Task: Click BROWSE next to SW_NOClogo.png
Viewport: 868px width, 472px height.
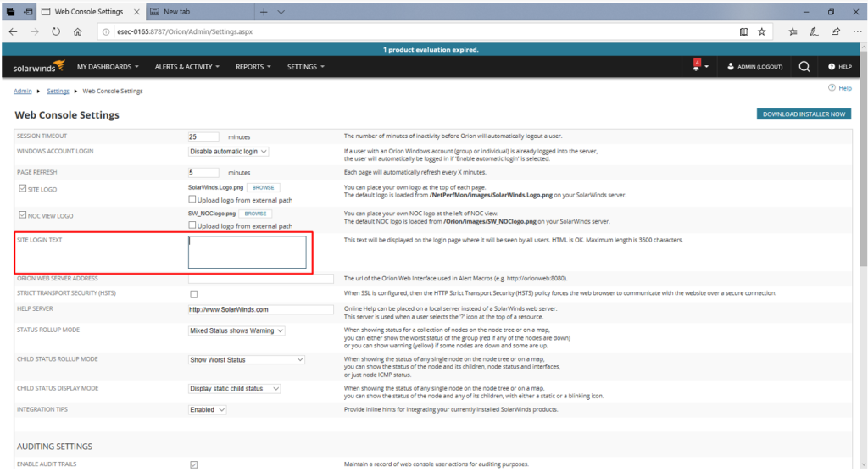Action: [255, 214]
